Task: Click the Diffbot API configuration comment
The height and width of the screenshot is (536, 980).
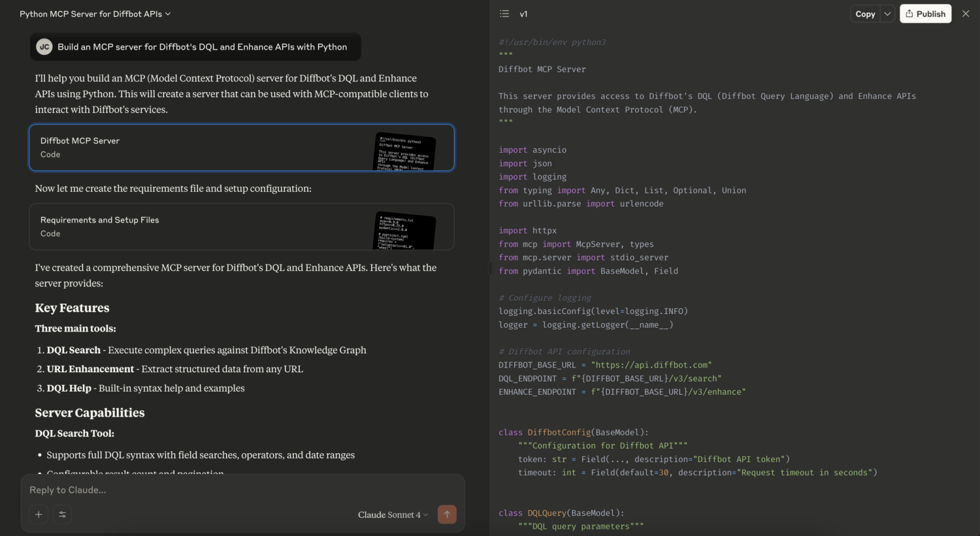Action: (564, 352)
